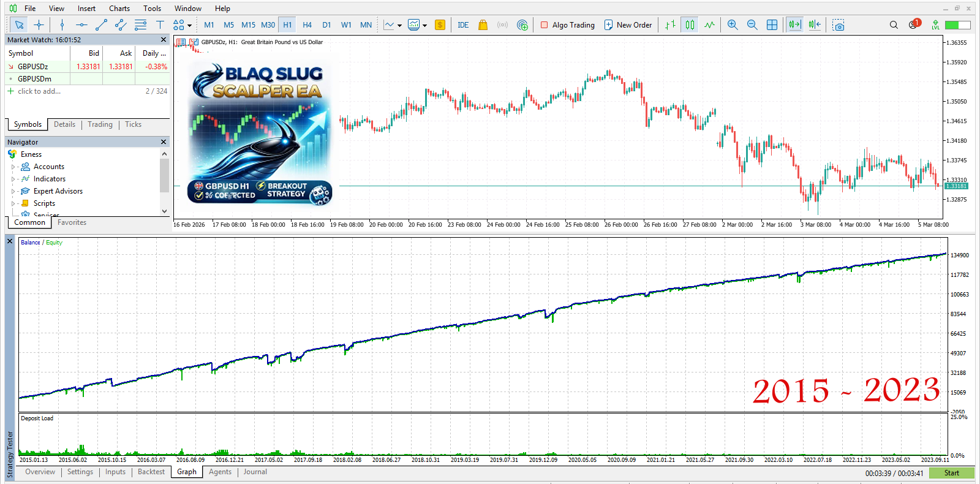
Task: Select the text label tool
Action: pos(160,25)
